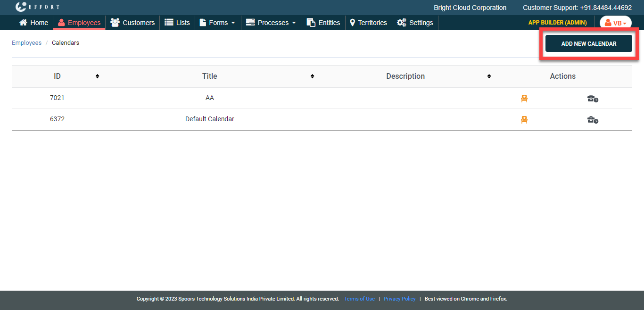Sort calendars by Description column
The image size is (644, 310).
(x=489, y=76)
